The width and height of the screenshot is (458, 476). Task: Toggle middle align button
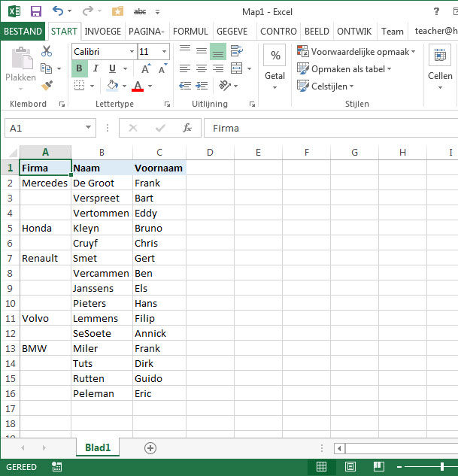[202, 51]
